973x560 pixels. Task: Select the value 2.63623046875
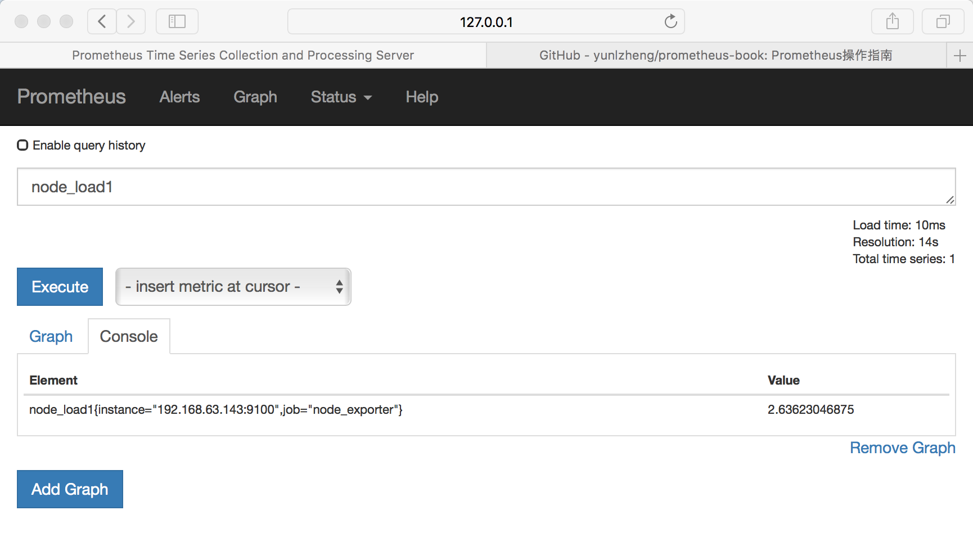810,409
